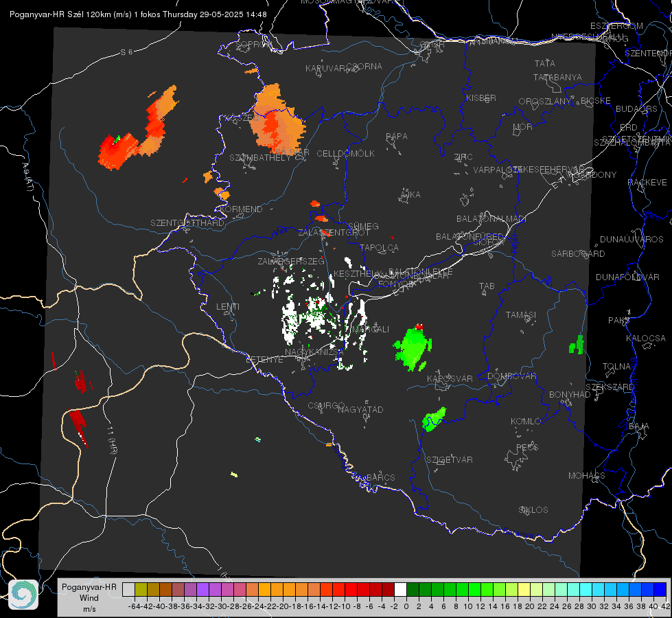This screenshot has height=618, width=672.
Task: Click the swirl logo icon at bottom left
Action: [23, 595]
